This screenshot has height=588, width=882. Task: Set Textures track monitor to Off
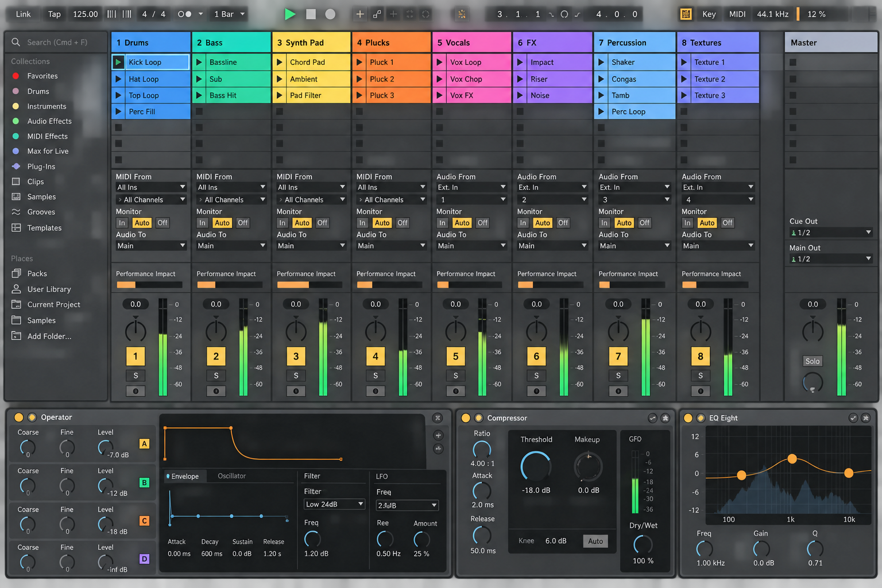tap(728, 223)
